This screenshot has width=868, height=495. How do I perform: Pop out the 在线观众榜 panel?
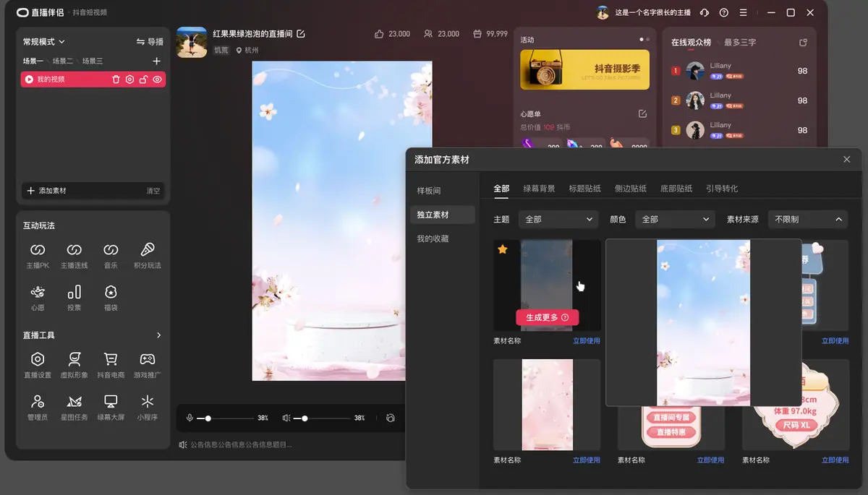pyautogui.click(x=803, y=43)
